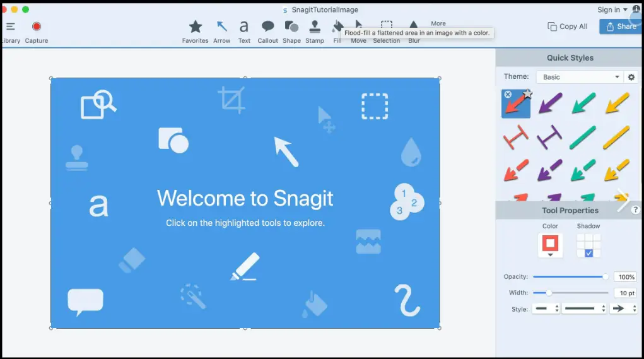
Task: Apply the purple T-ended line style
Action: point(549,137)
